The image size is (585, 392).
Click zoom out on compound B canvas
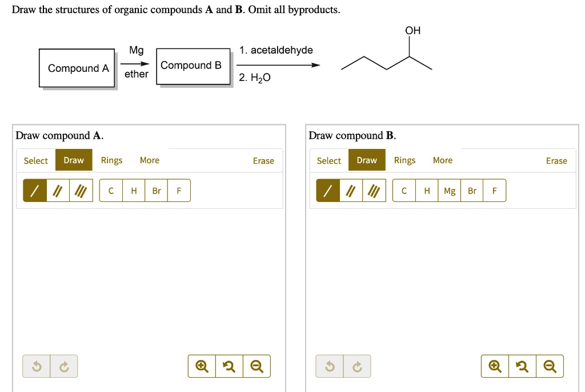pos(550,366)
